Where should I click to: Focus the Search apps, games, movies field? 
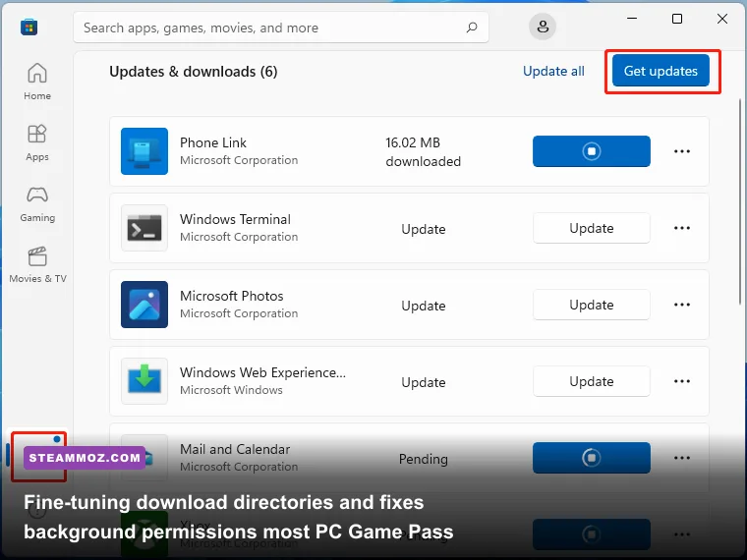click(x=281, y=28)
